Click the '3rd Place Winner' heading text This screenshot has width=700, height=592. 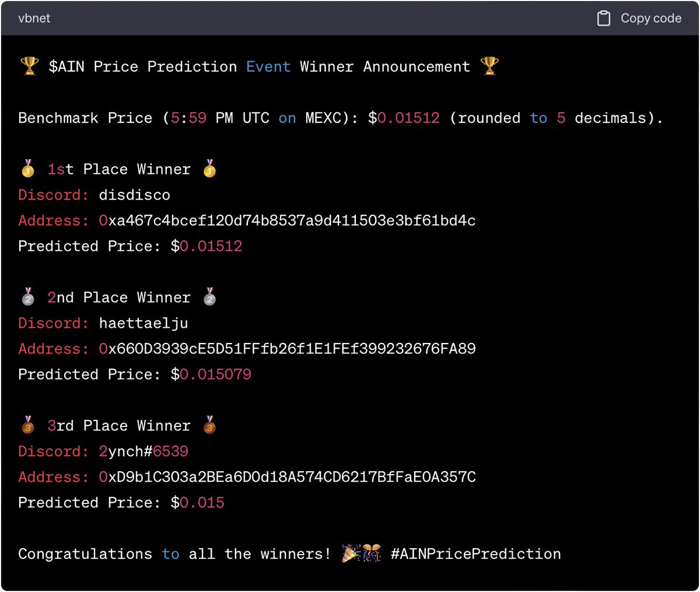coord(119,426)
